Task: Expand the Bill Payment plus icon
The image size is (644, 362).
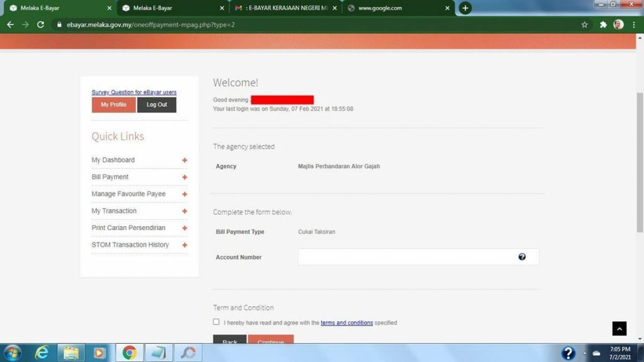Action: 184,177
